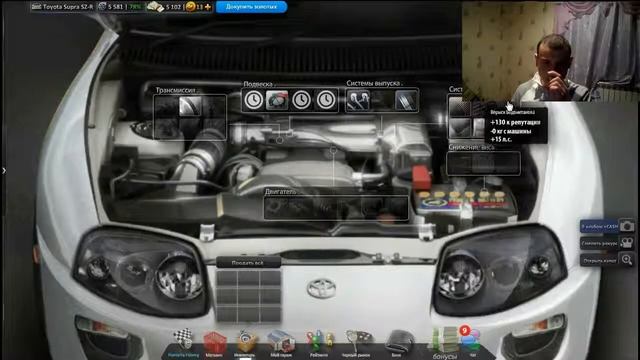Click the Снижение веса slot panel
Screen dimensions: 640x360
[484, 164]
